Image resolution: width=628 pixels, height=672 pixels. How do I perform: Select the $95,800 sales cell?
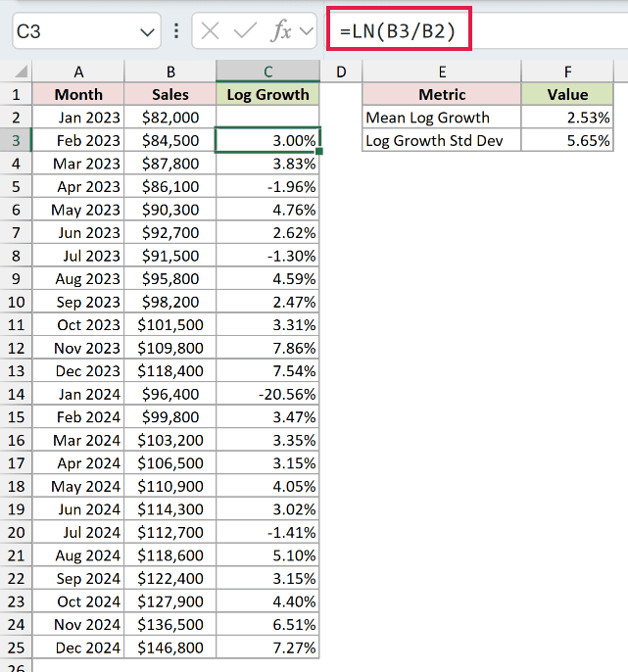coord(170,278)
